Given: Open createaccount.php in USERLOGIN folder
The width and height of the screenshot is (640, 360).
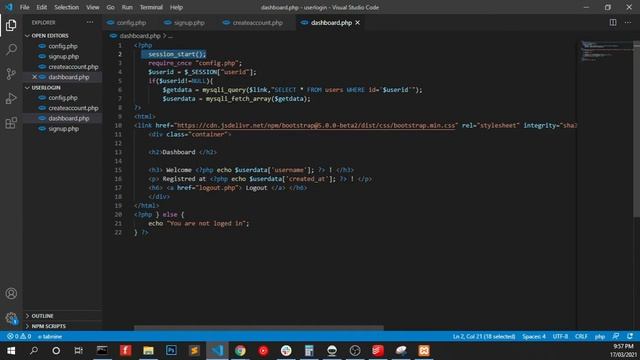Looking at the screenshot, I should (x=73, y=108).
